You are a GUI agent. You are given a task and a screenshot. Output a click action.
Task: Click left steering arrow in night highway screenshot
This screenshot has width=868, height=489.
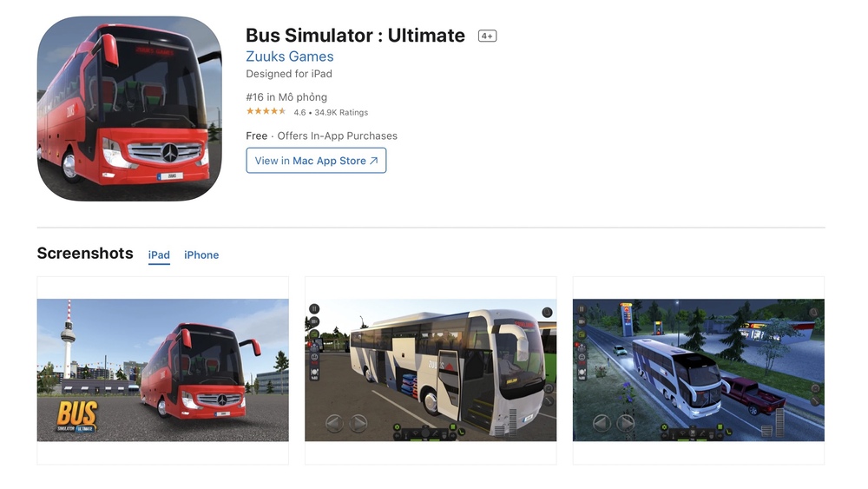(x=602, y=424)
